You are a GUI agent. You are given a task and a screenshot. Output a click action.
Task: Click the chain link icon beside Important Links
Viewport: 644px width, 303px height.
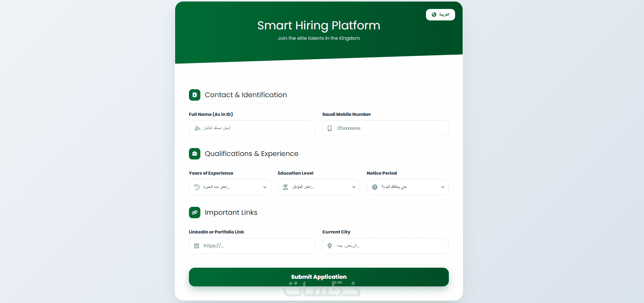pos(194,212)
